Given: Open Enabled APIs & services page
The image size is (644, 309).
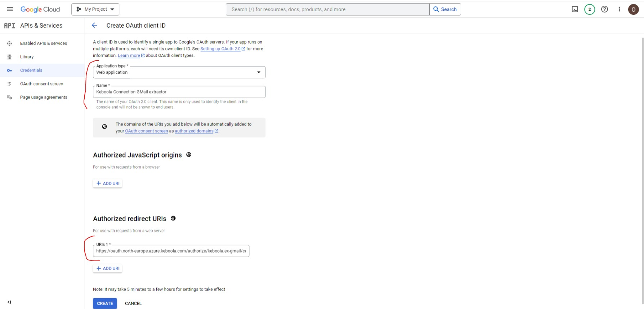Looking at the screenshot, I should tap(44, 43).
